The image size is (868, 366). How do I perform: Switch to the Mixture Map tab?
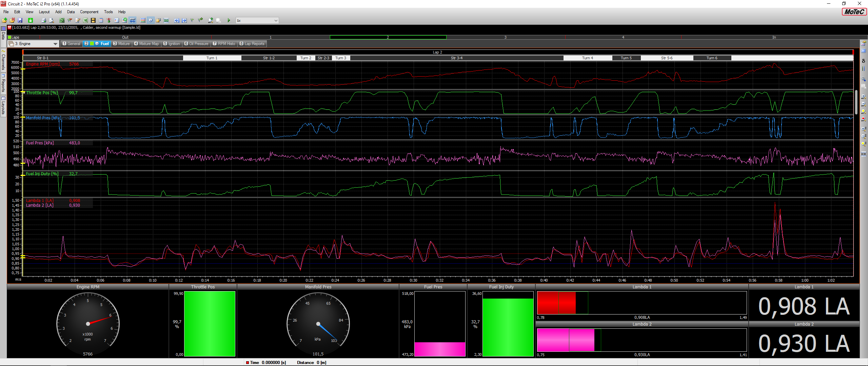tap(146, 44)
